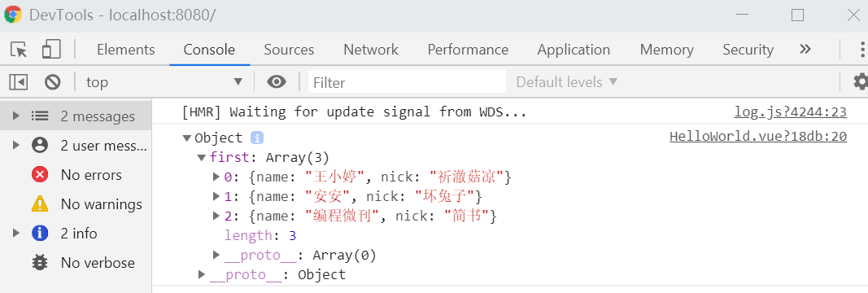Image resolution: width=868 pixels, height=293 pixels.
Task: Select No errors in sidebar
Action: point(76,175)
